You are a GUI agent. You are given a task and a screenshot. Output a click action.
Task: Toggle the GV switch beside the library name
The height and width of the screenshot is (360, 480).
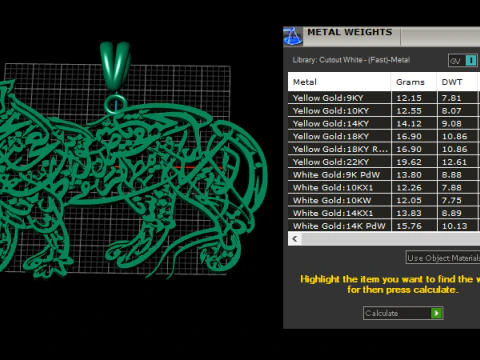463,60
